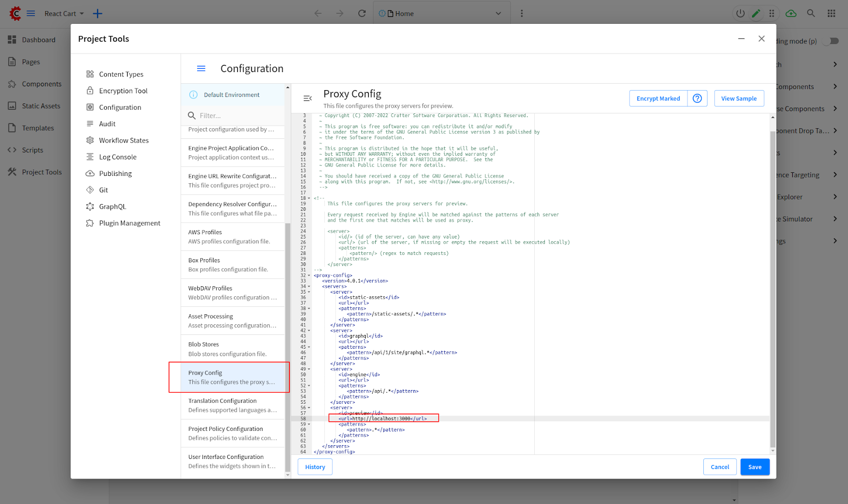The width and height of the screenshot is (848, 504).
Task: Click the Encryption Tool lock icon
Action: point(90,91)
